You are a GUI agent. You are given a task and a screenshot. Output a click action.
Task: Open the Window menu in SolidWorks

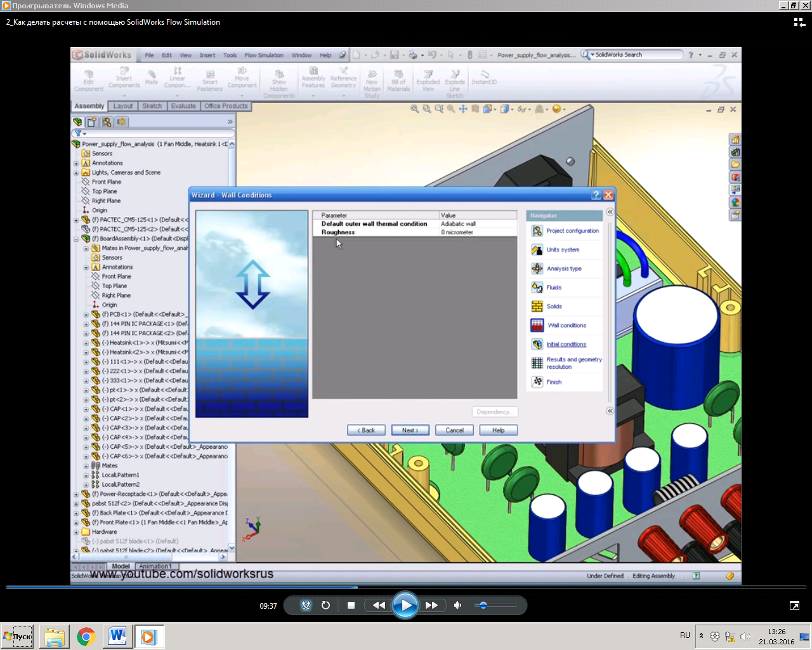click(x=301, y=55)
